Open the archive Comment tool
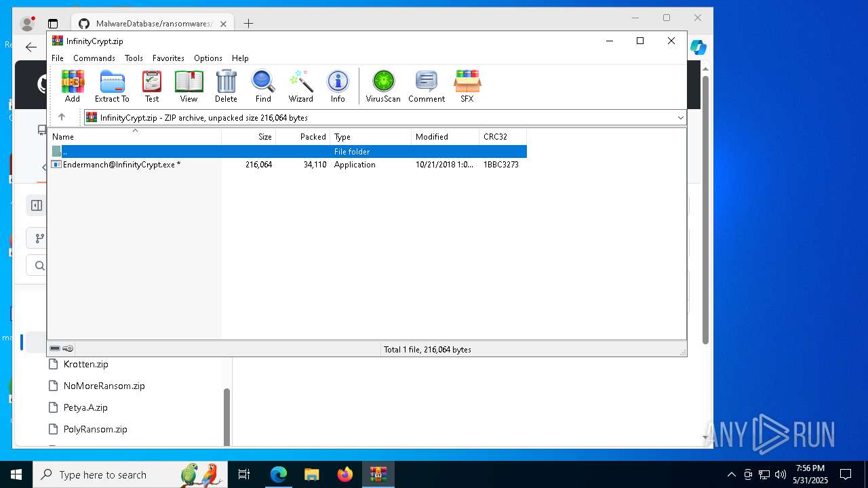This screenshot has width=868, height=488. 427,86
